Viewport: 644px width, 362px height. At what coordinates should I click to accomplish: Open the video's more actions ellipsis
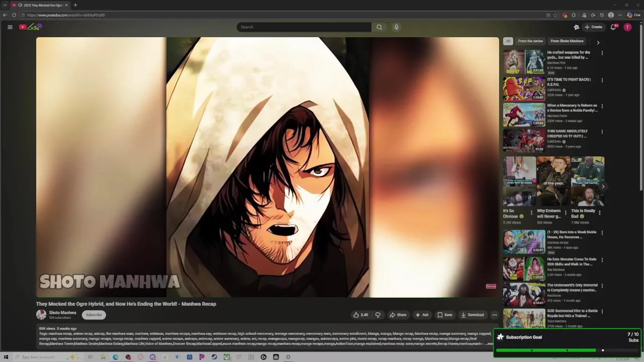click(x=495, y=315)
